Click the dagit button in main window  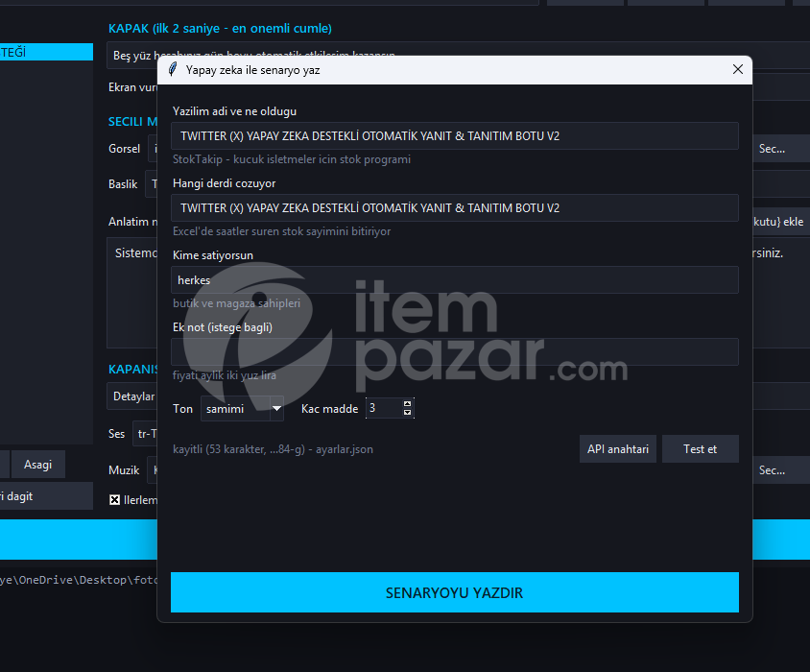coord(46,496)
